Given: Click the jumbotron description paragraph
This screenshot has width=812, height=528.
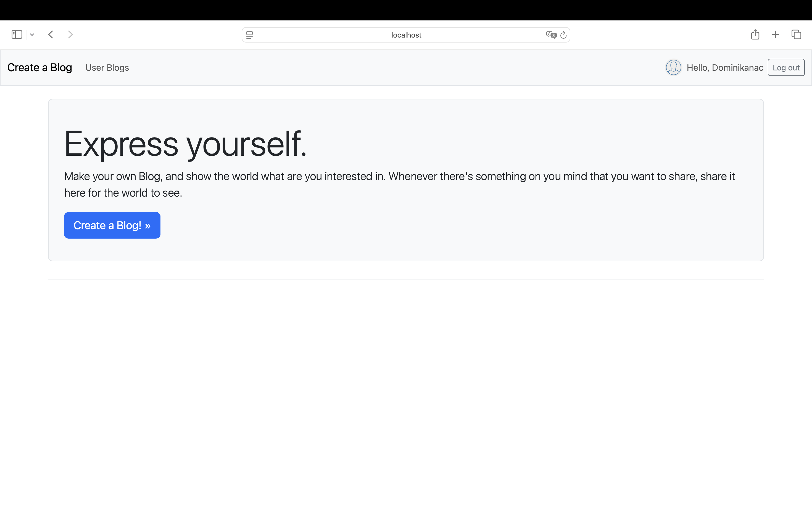Looking at the screenshot, I should click(x=399, y=184).
